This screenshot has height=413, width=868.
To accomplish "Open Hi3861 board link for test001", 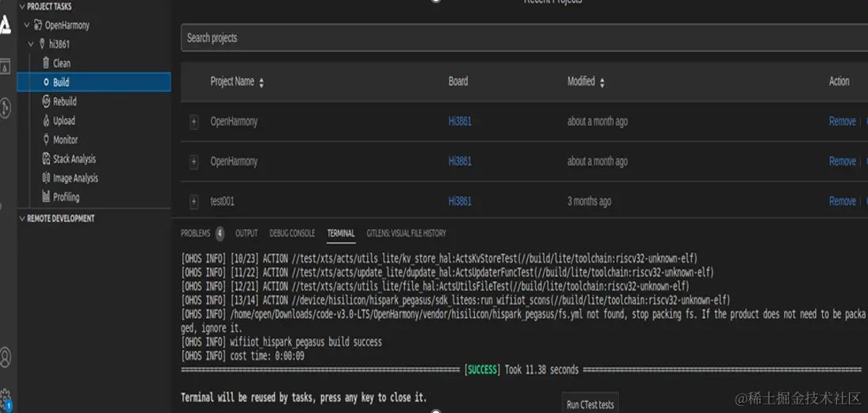I will click(x=460, y=201).
